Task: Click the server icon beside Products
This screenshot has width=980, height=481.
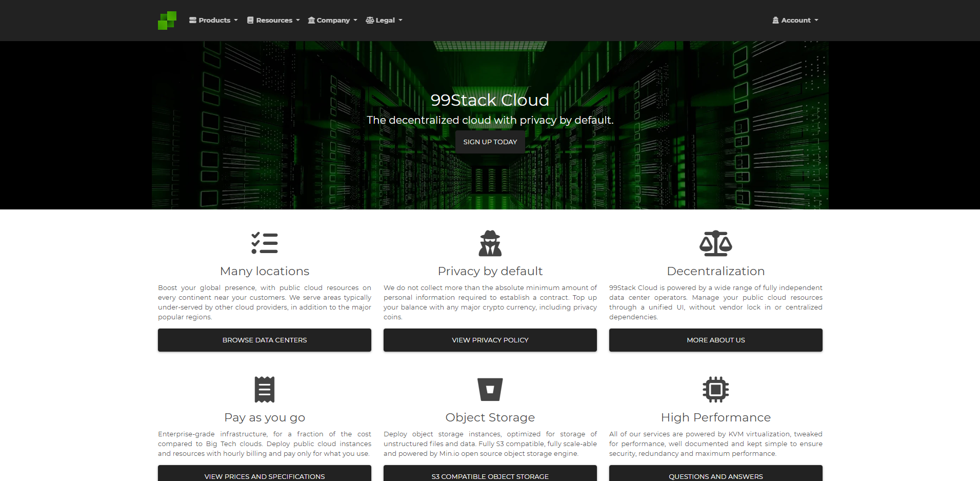Action: coord(193,21)
